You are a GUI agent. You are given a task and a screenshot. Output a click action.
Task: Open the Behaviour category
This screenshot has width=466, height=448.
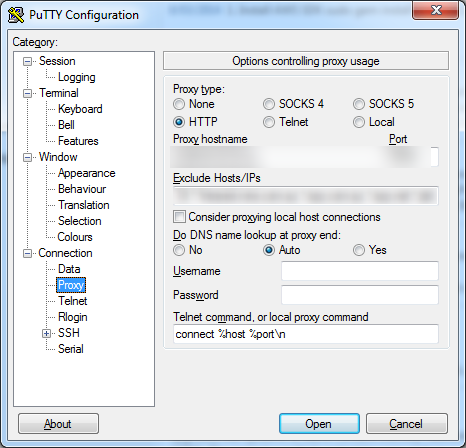pos(82,189)
